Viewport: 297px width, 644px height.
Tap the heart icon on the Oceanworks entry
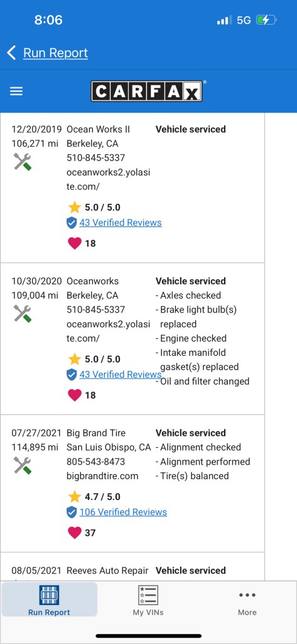click(x=75, y=395)
